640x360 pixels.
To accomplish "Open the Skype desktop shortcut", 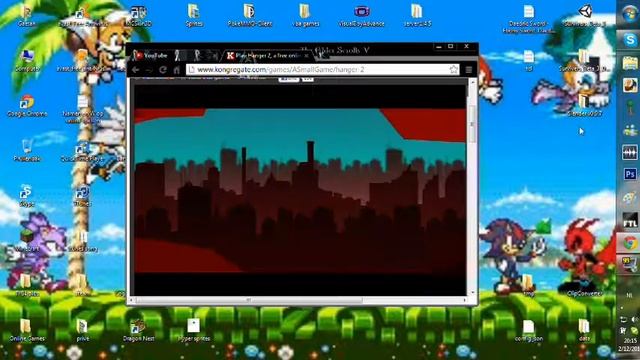I will tap(26, 196).
